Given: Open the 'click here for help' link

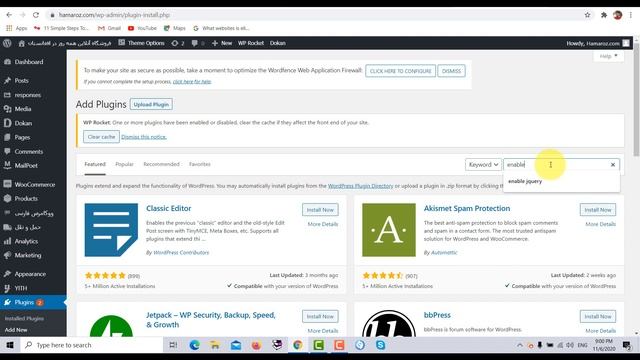Looking at the screenshot, I should [x=192, y=82].
